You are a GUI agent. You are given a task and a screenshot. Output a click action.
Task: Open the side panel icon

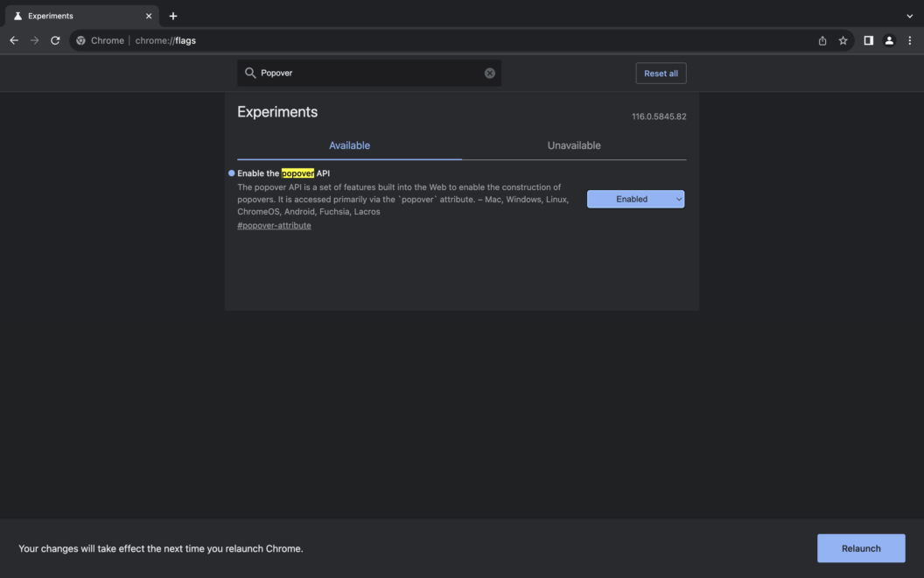(x=868, y=40)
